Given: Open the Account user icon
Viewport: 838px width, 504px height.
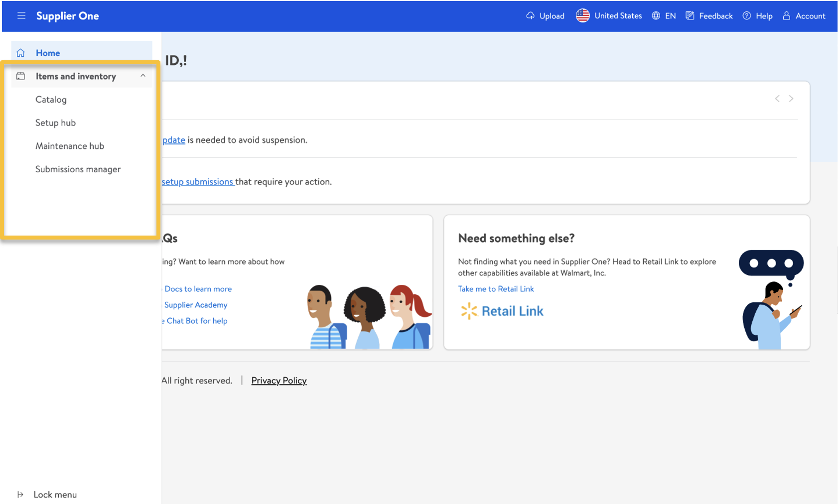Looking at the screenshot, I should tap(786, 16).
